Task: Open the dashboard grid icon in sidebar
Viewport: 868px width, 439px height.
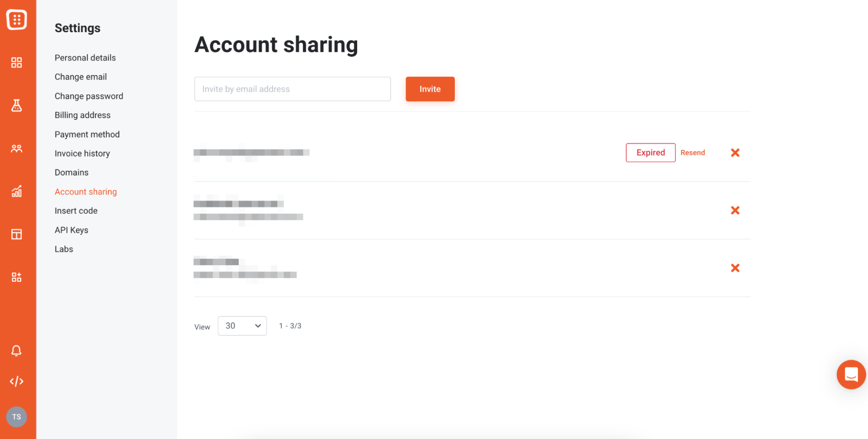Action: 17,62
